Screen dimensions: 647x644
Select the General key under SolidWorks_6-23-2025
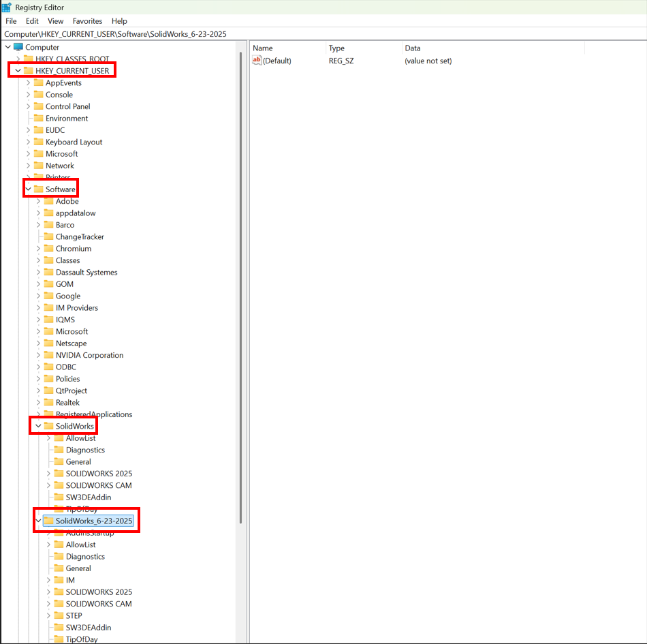(x=78, y=568)
